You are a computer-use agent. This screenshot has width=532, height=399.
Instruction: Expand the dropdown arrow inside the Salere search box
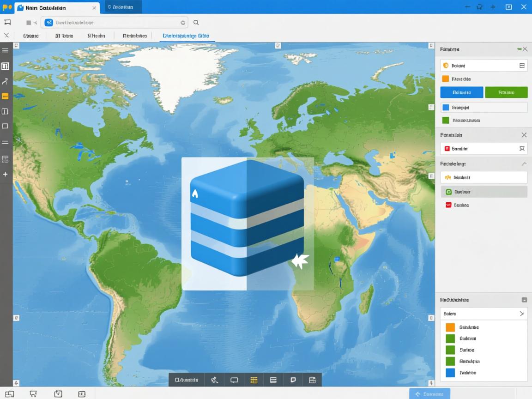[522, 314]
